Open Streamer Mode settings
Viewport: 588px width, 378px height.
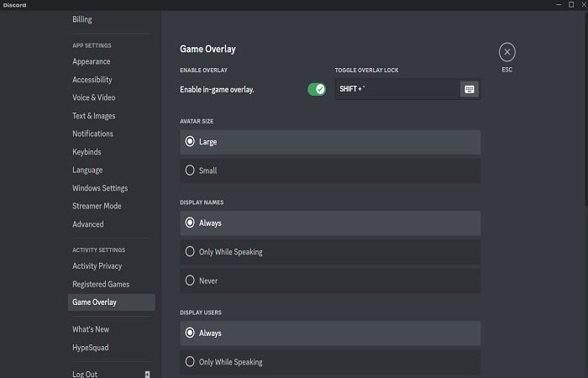[x=97, y=206]
